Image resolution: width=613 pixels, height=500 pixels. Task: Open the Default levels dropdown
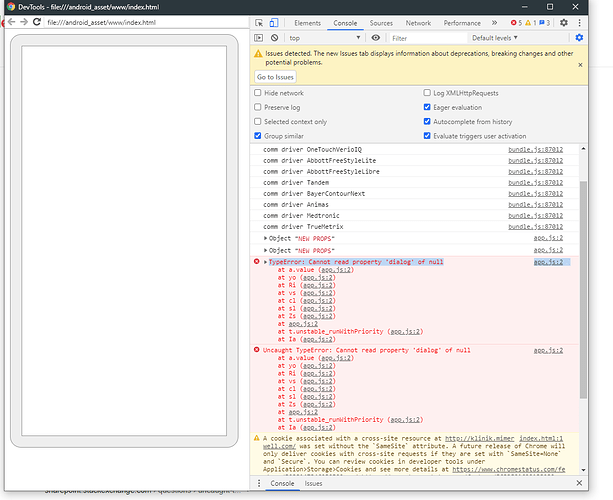point(495,38)
